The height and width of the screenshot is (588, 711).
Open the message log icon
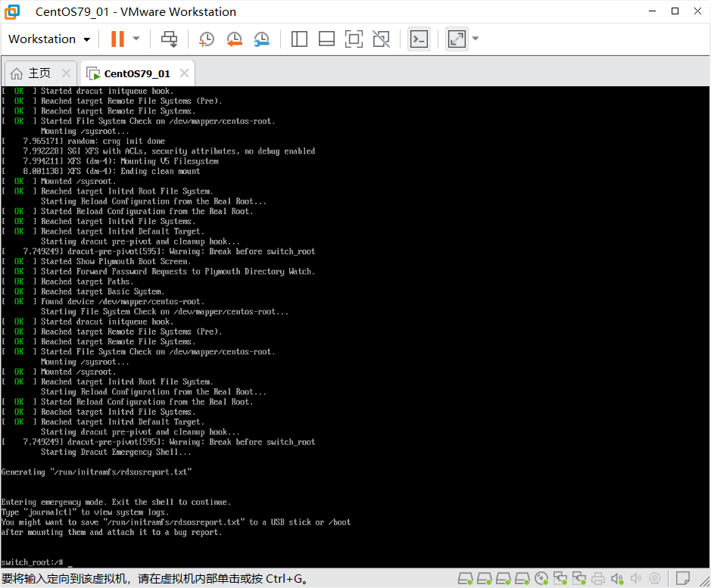[x=683, y=578]
